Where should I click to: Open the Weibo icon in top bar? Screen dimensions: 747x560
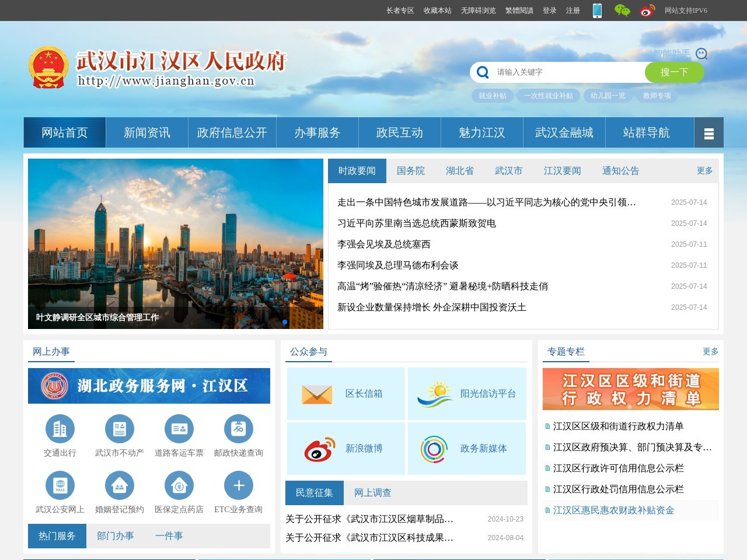(x=648, y=10)
